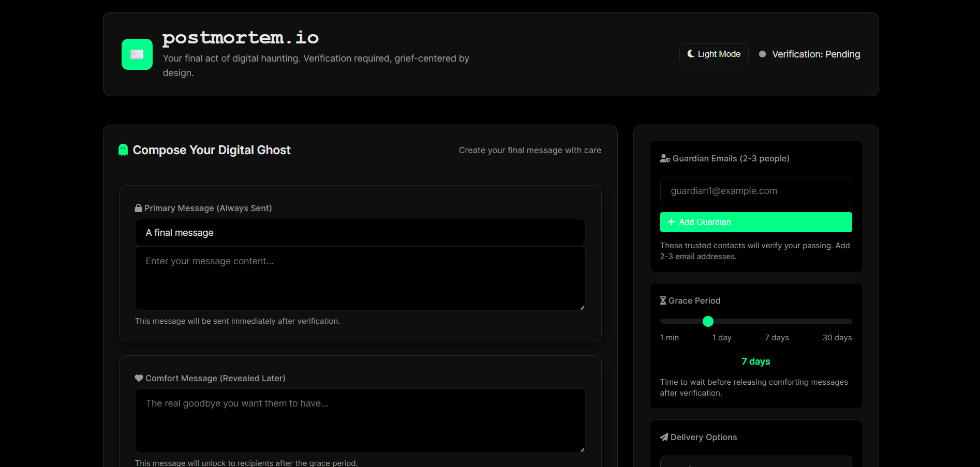Image resolution: width=980 pixels, height=467 pixels.
Task: Click the green 7 days value readout
Action: pyautogui.click(x=756, y=361)
